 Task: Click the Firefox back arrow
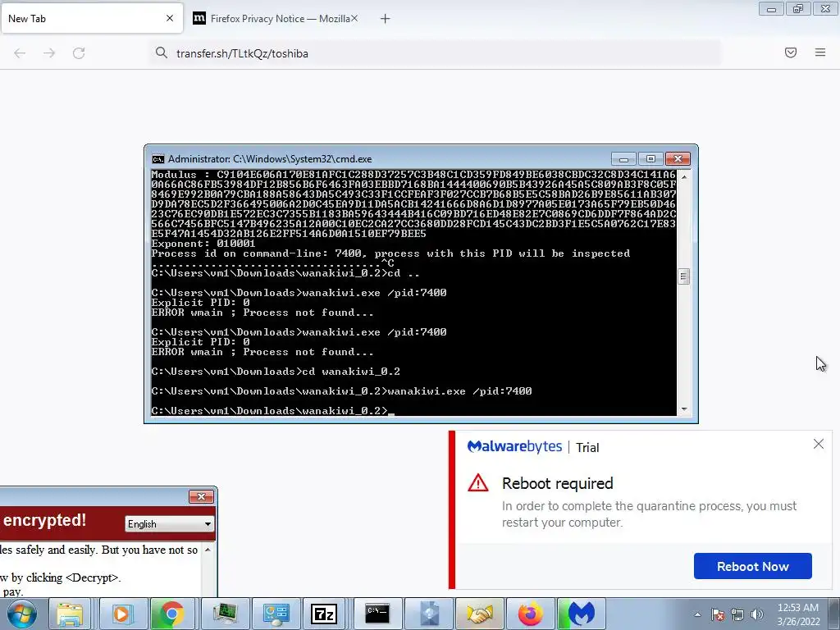20,53
